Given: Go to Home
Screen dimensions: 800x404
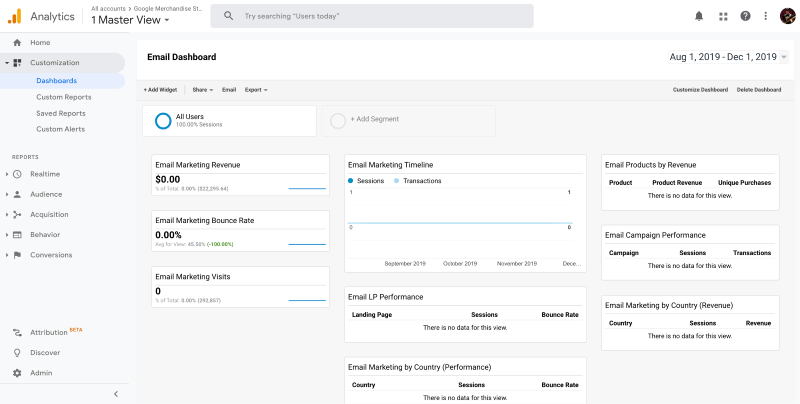Looking at the screenshot, I should coord(40,42).
